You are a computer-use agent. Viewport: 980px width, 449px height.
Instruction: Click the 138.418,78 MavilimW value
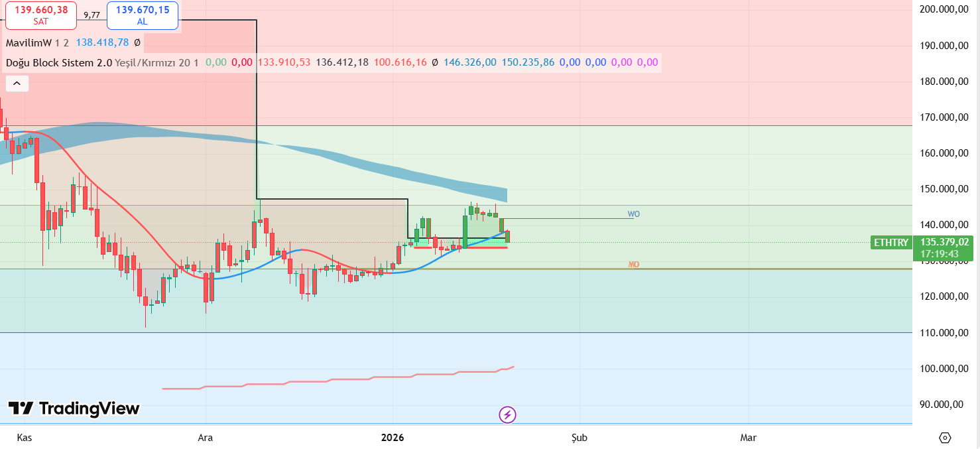102,42
